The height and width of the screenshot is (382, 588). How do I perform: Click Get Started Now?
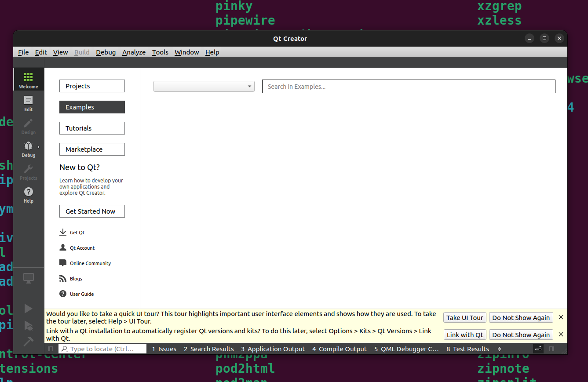92,211
